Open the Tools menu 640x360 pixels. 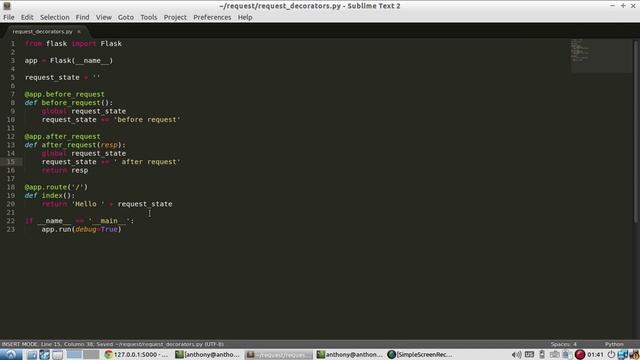tap(149, 17)
